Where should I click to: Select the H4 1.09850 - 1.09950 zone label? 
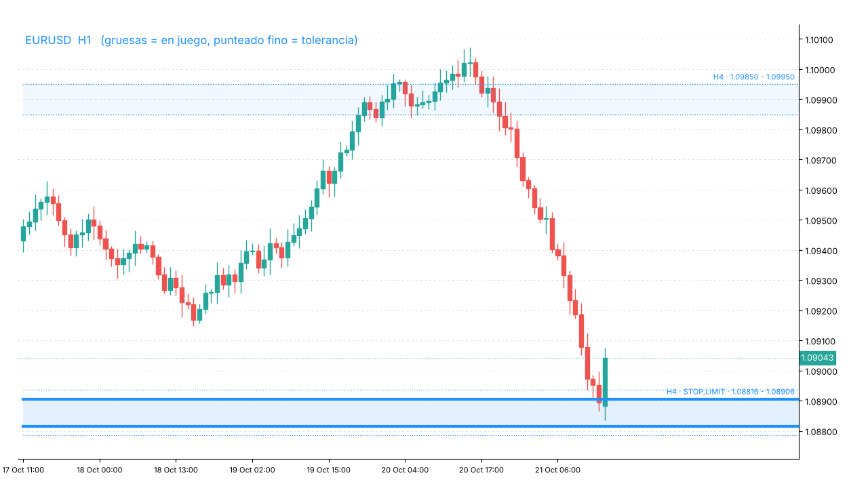tap(753, 77)
